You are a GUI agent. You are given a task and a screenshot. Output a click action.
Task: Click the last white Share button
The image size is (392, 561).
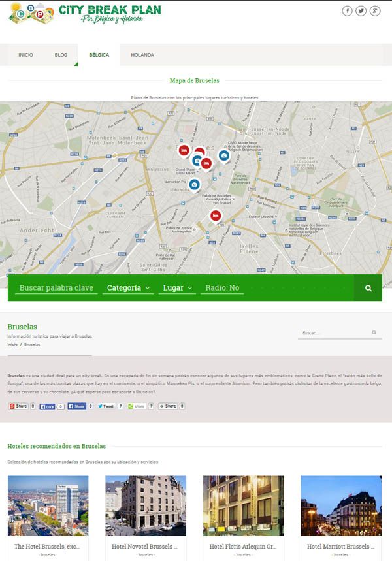pos(168,406)
